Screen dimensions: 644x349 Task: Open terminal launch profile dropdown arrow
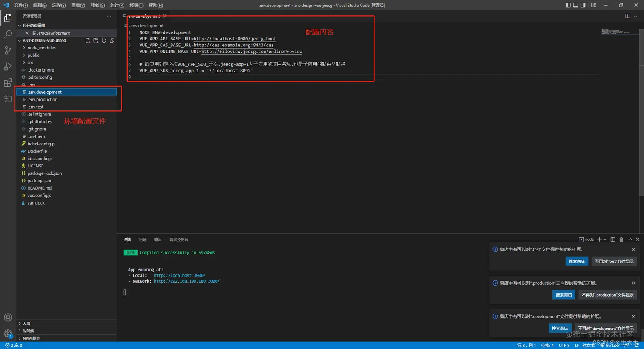coord(605,239)
